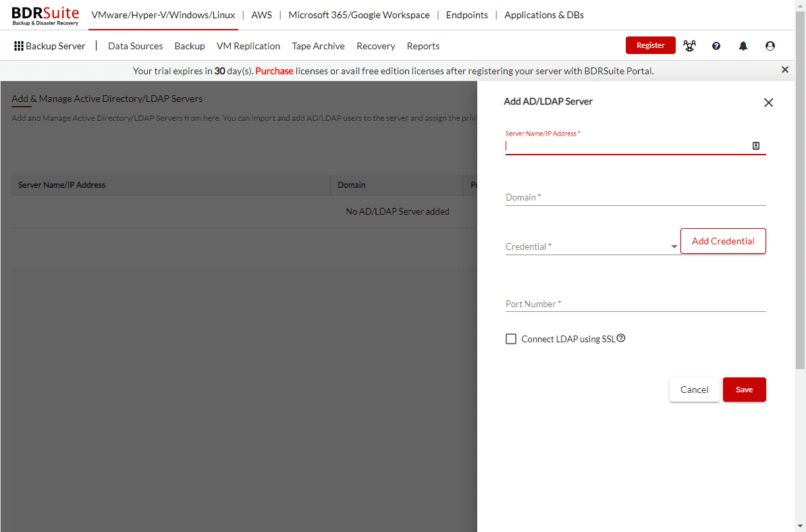Screen dimensions: 806x532
Task: Click the contact autofill icon in Server Name field
Action: (756, 146)
